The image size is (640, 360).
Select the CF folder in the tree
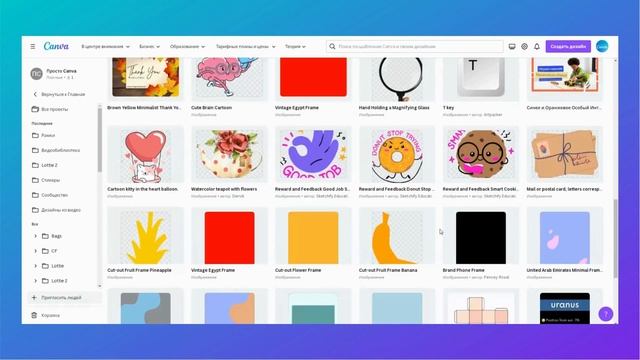50,251
